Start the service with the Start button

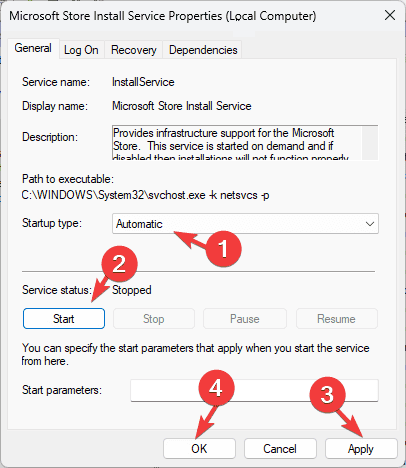tap(64, 319)
